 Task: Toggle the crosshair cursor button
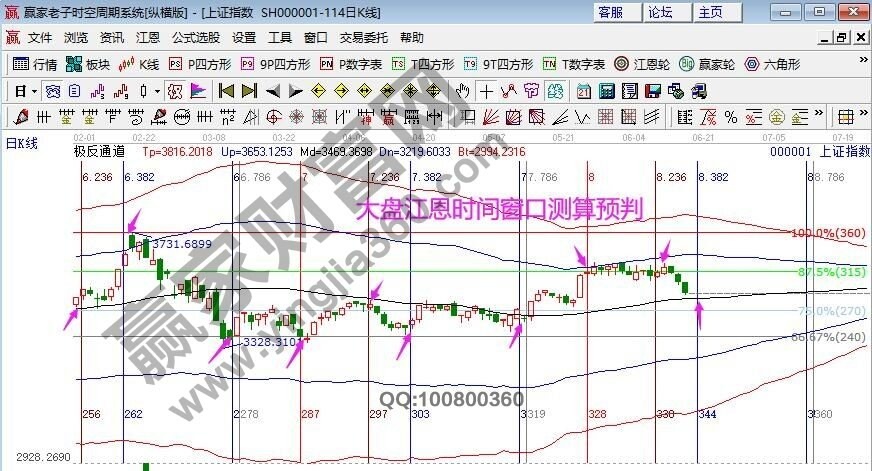coord(486,91)
